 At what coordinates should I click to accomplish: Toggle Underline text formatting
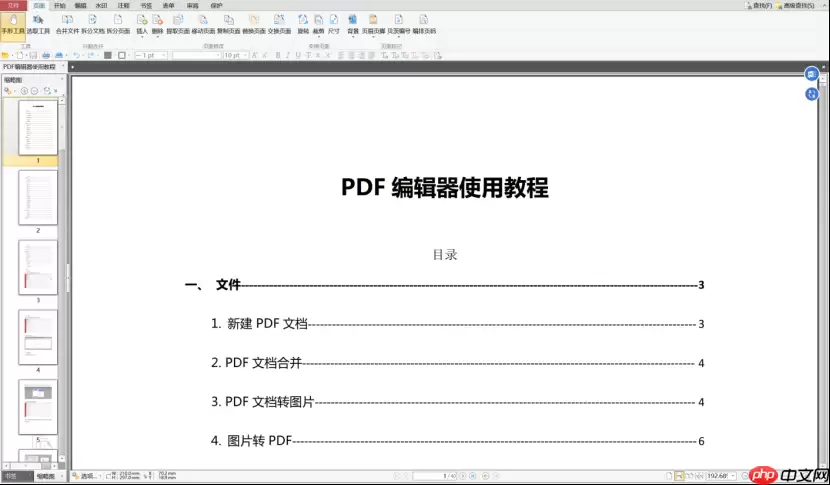[x=298, y=55]
